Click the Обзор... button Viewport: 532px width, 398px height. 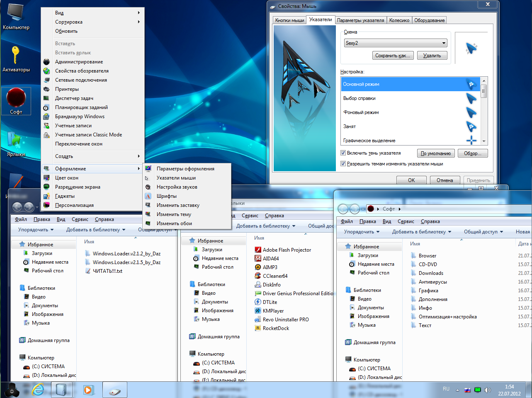point(473,153)
